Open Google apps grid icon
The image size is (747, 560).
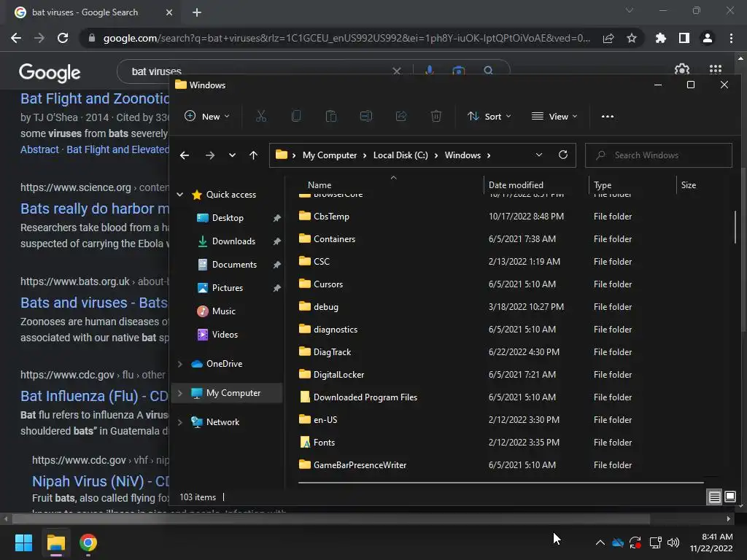click(x=716, y=69)
